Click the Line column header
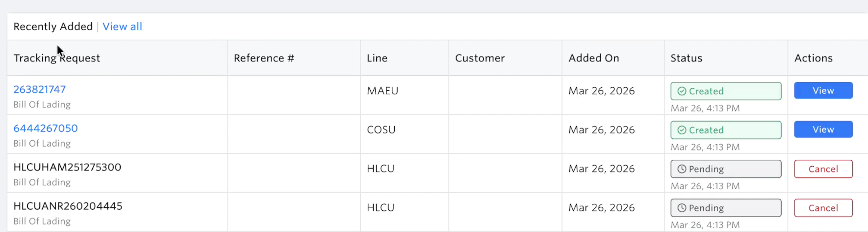This screenshot has width=868, height=232. [377, 58]
